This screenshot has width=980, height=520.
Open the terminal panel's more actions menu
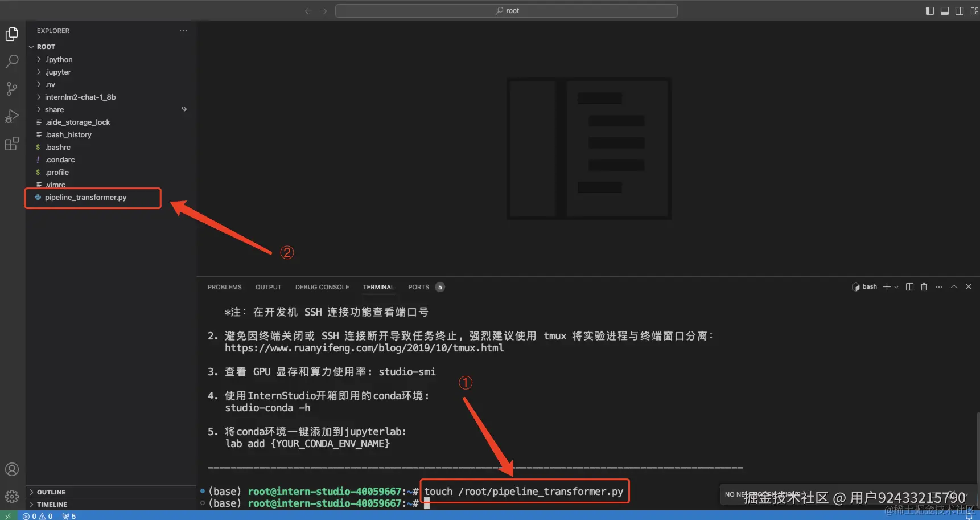(x=939, y=287)
